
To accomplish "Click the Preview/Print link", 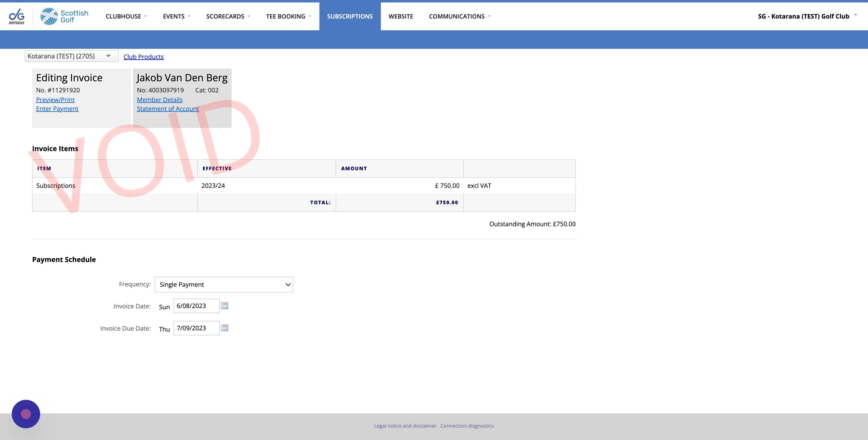I will click(55, 99).
